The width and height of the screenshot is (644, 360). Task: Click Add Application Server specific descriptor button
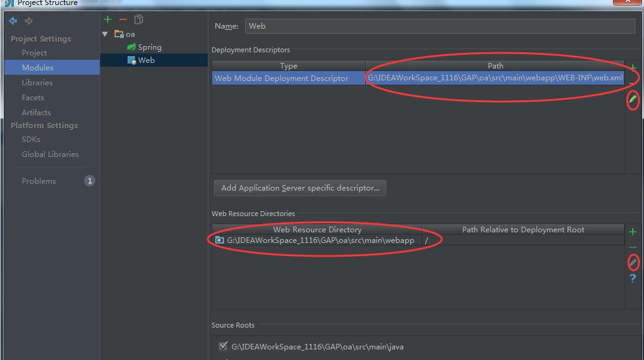(x=301, y=188)
